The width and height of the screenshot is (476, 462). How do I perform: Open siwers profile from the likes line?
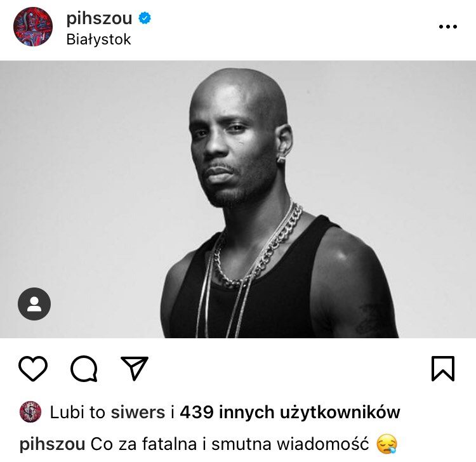point(138,412)
